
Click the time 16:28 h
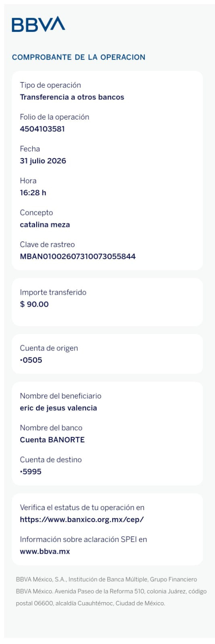33,192
